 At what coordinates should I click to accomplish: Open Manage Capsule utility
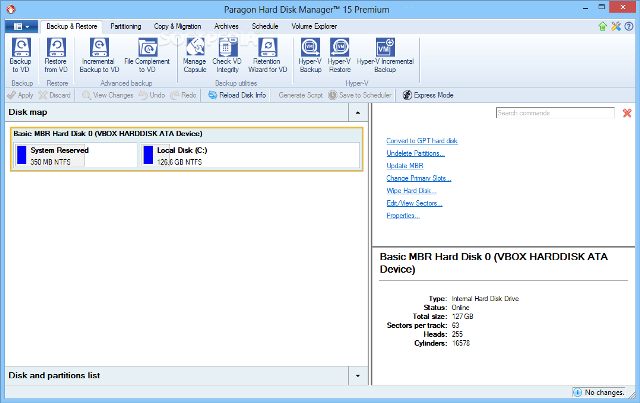(x=195, y=56)
